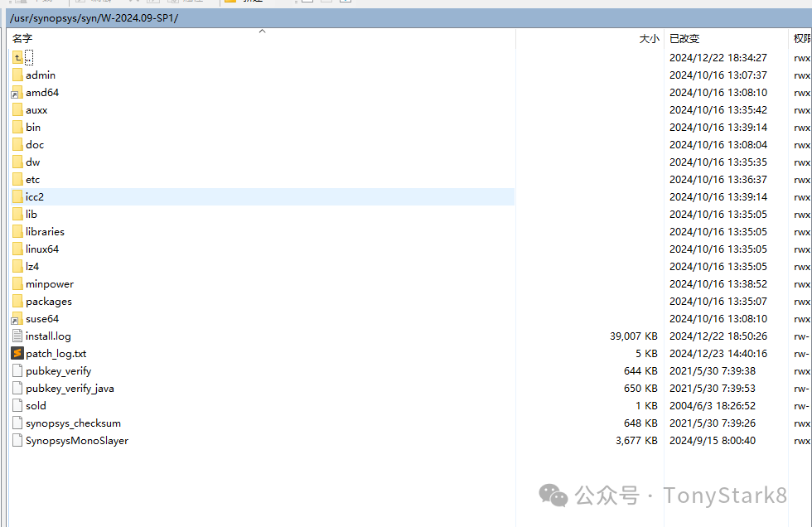
Task: Click the 39,007 KB size of install.log
Action: pos(633,336)
